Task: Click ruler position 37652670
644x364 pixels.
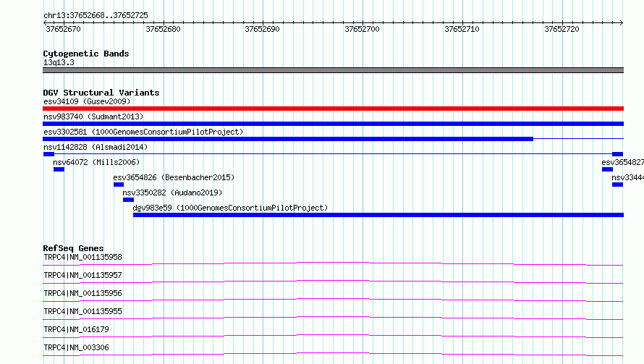Action: [63, 29]
